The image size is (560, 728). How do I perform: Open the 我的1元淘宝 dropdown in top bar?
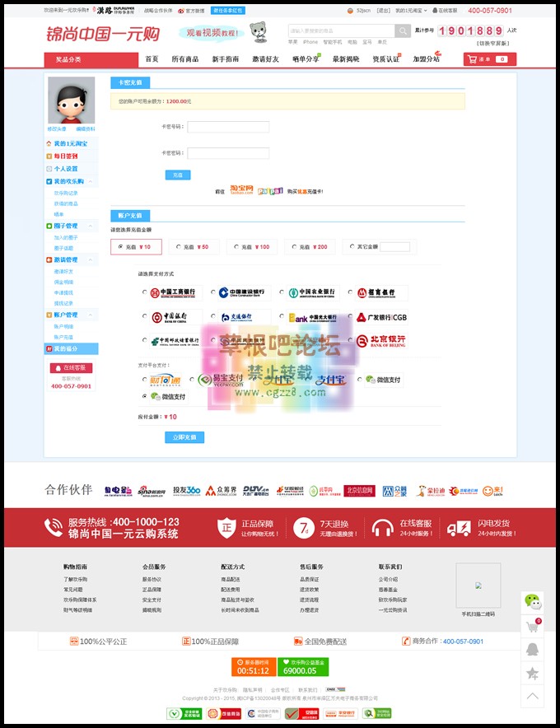click(411, 10)
